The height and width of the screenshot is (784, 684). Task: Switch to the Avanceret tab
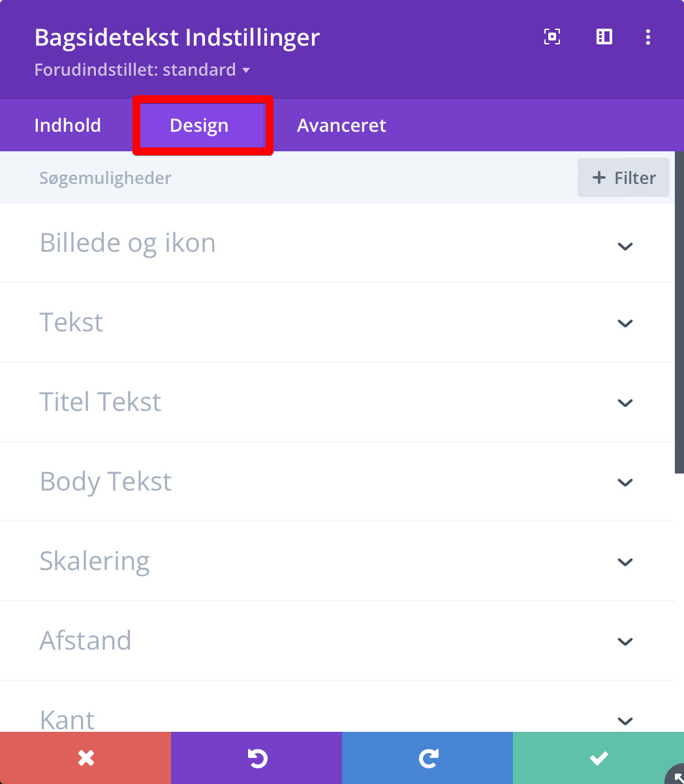click(x=341, y=125)
